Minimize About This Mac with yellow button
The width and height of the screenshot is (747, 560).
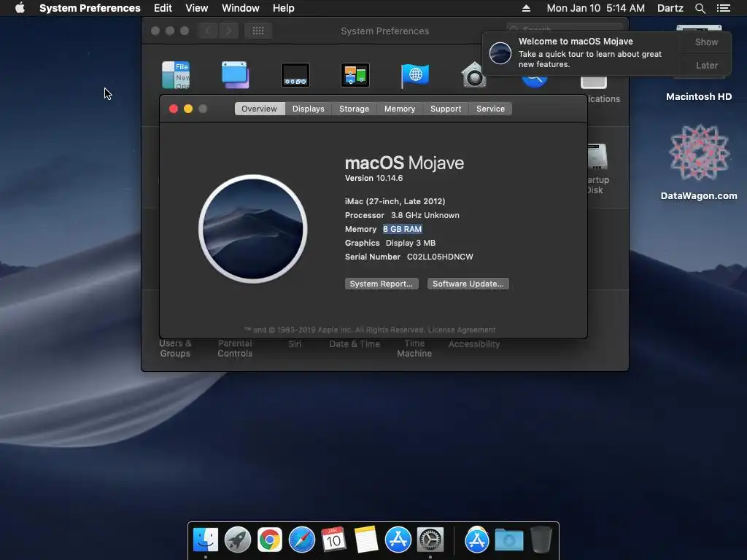tap(188, 109)
